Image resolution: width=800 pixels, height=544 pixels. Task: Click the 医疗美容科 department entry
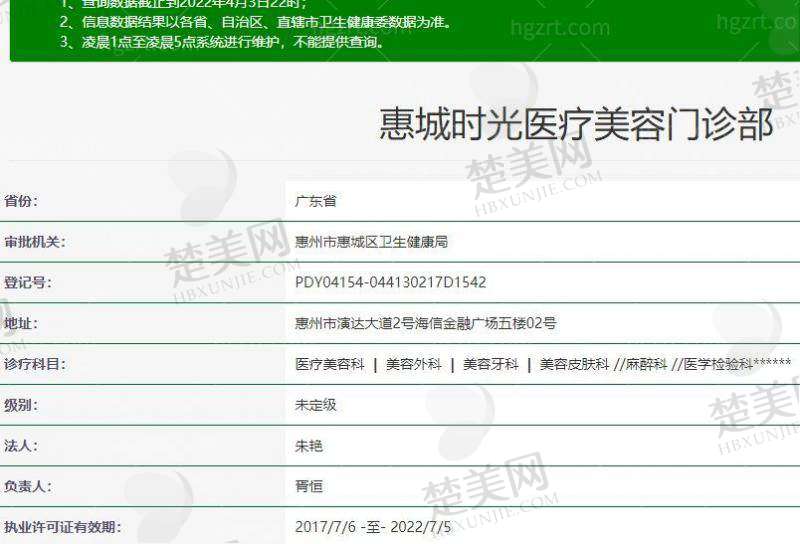pyautogui.click(x=330, y=365)
